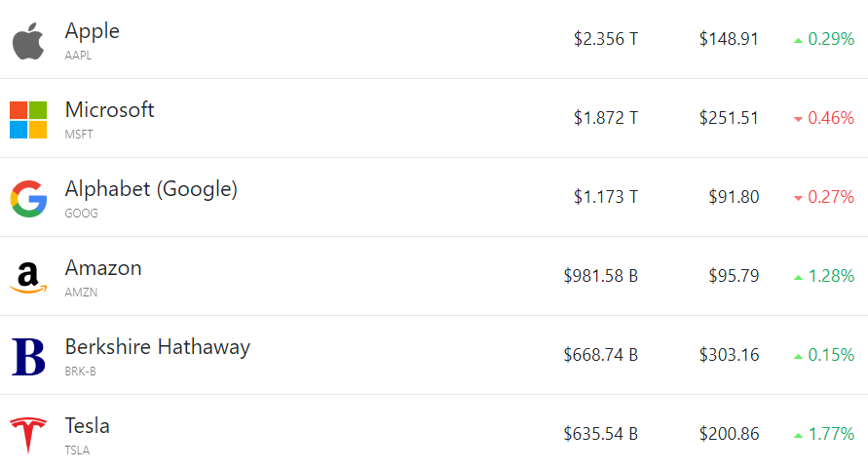
Task: Open the Alphabet (Google) company link
Action: (x=151, y=189)
